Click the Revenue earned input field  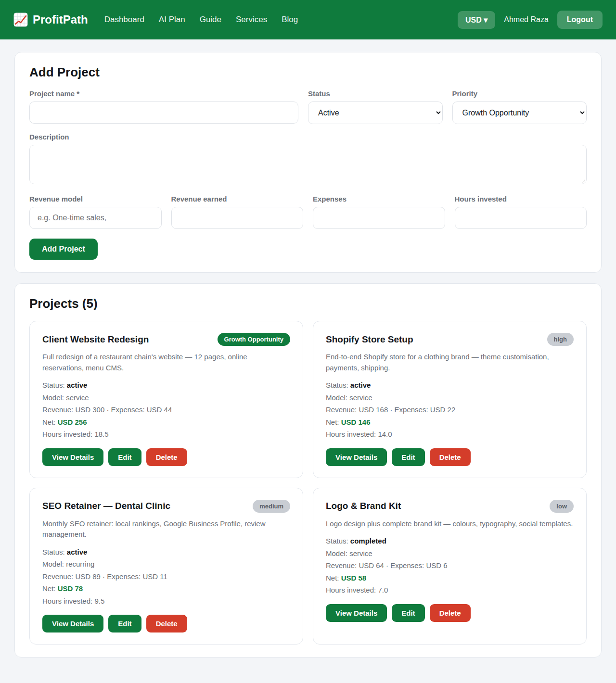click(x=237, y=218)
